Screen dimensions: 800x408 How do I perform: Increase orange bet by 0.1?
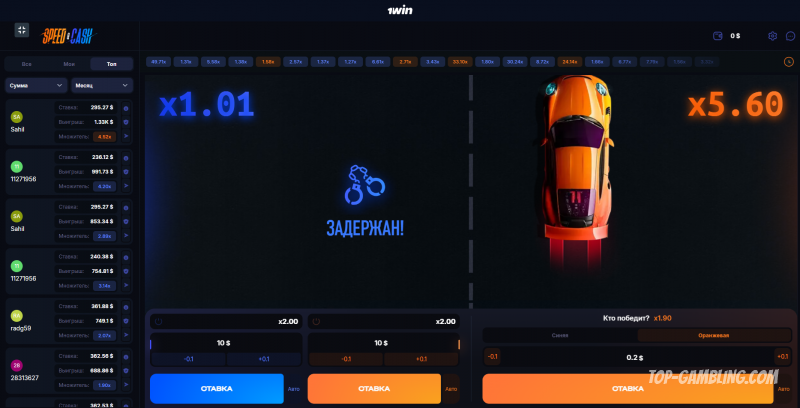[x=421, y=359]
